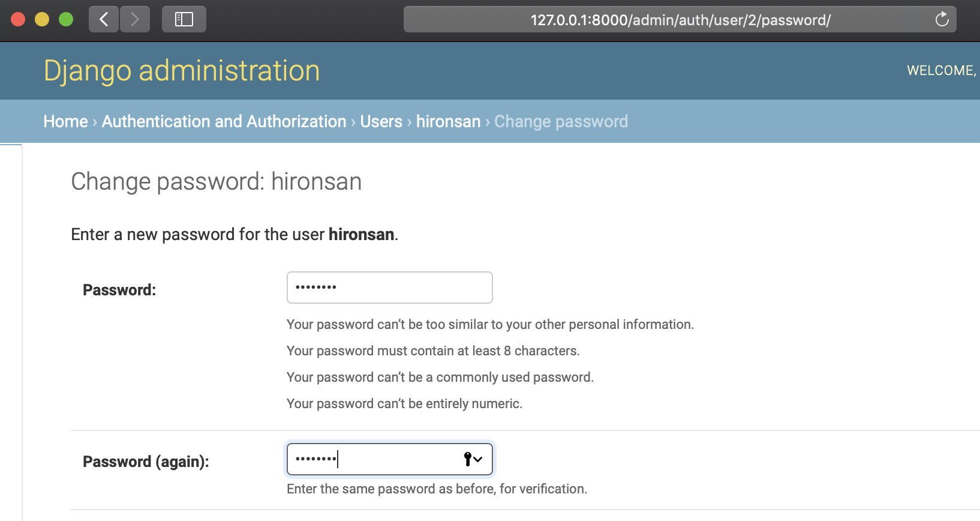
Task: Maximize the window with the green button
Action: click(66, 20)
